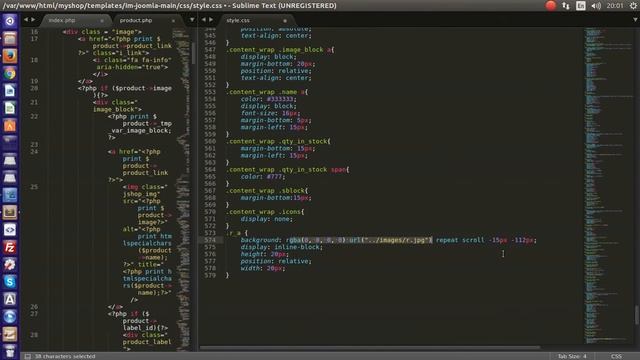Image resolution: width=640 pixels, height=360 pixels.
Task: Click the 'display: none;' declaration
Action: click(x=267, y=219)
